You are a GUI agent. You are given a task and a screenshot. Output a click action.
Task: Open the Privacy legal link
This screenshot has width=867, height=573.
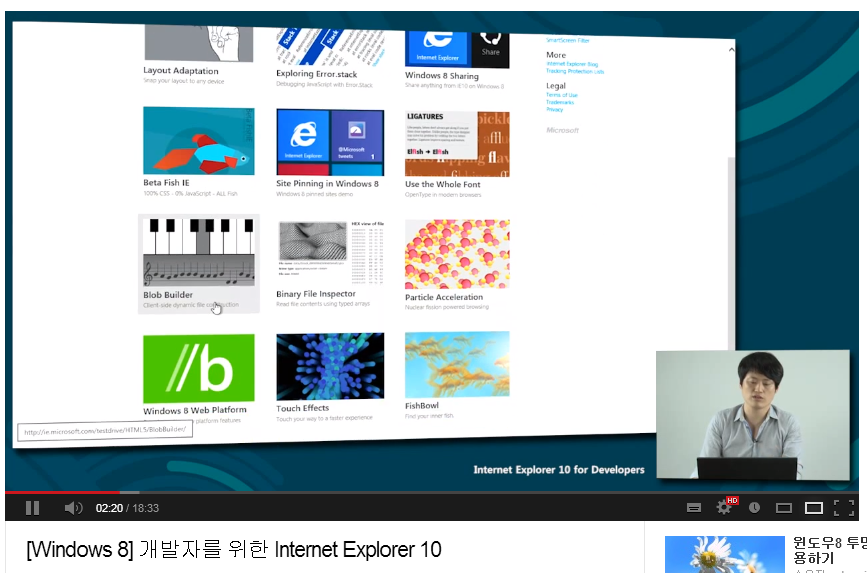click(555, 110)
